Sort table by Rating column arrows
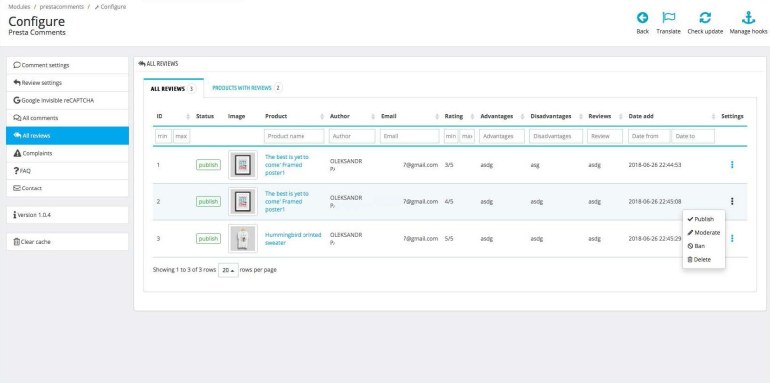The image size is (770, 383). 472,116
